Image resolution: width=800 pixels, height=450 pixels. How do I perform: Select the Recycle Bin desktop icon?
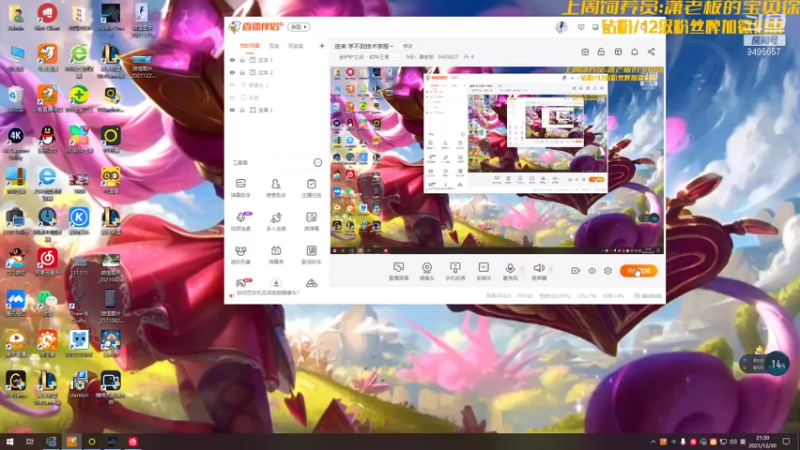point(15,98)
